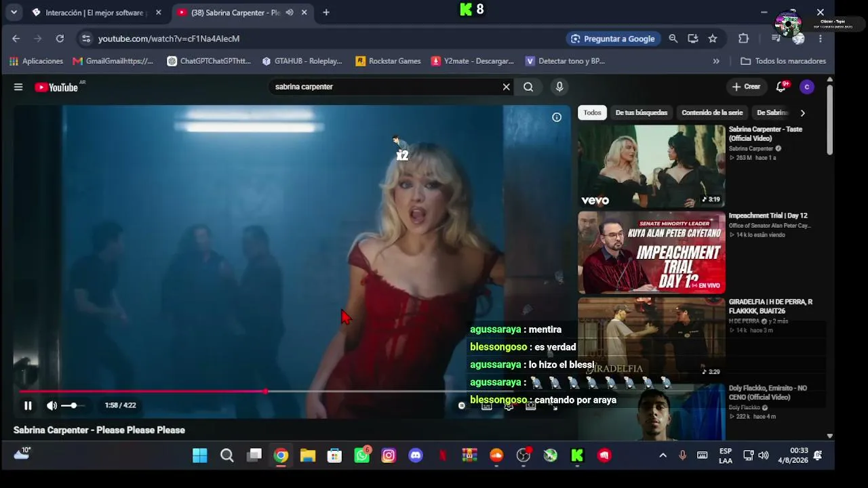
Task: Open Instagram from the taskbar
Action: 389,455
